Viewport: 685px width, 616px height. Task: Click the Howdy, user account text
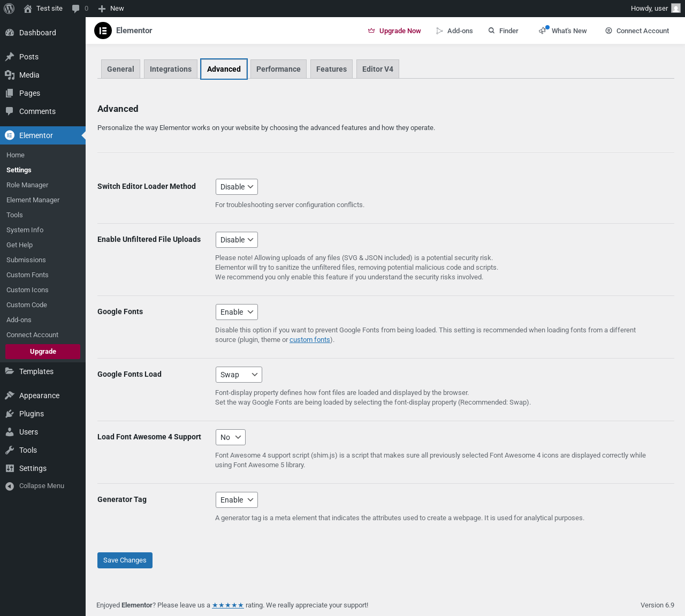coord(649,9)
